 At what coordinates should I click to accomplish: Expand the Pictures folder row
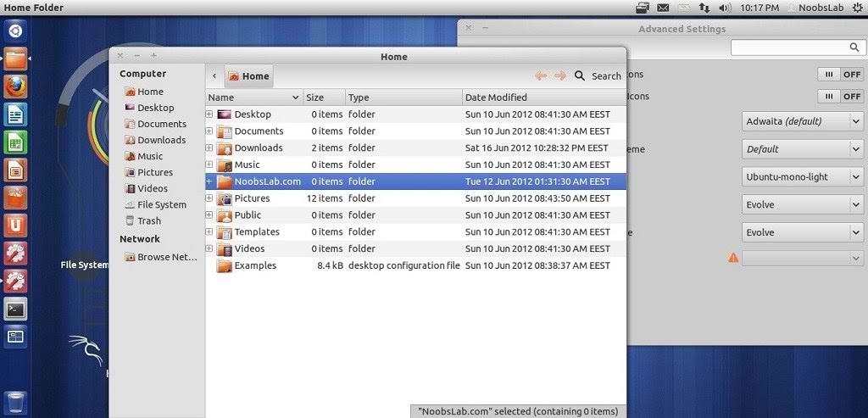(209, 198)
